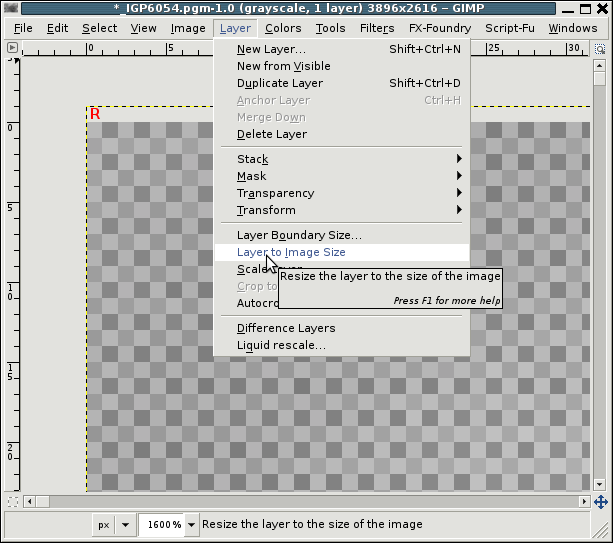Image resolution: width=613 pixels, height=543 pixels.
Task: Open the image menu arrow at ruler corner
Action: coord(12,48)
